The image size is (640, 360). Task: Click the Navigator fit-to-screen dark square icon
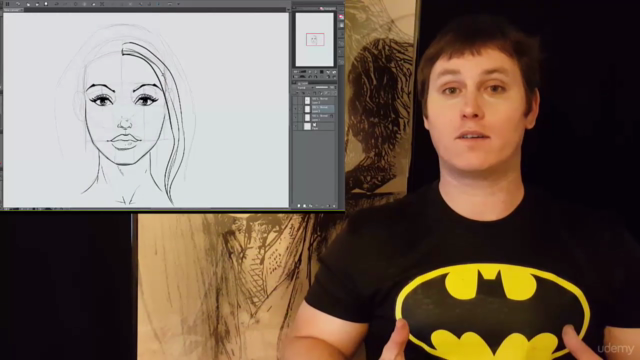pyautogui.click(x=322, y=72)
